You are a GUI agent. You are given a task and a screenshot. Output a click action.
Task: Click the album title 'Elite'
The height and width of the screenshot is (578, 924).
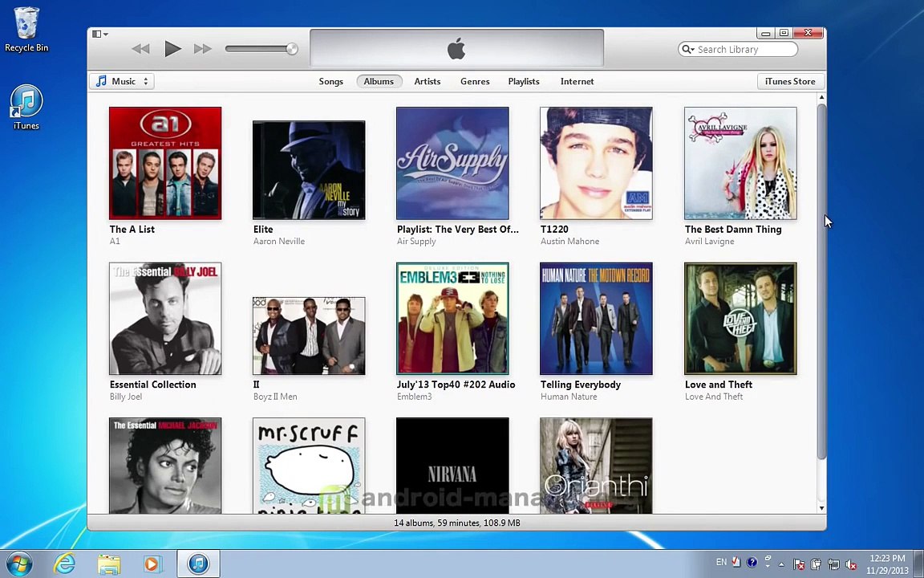(263, 230)
